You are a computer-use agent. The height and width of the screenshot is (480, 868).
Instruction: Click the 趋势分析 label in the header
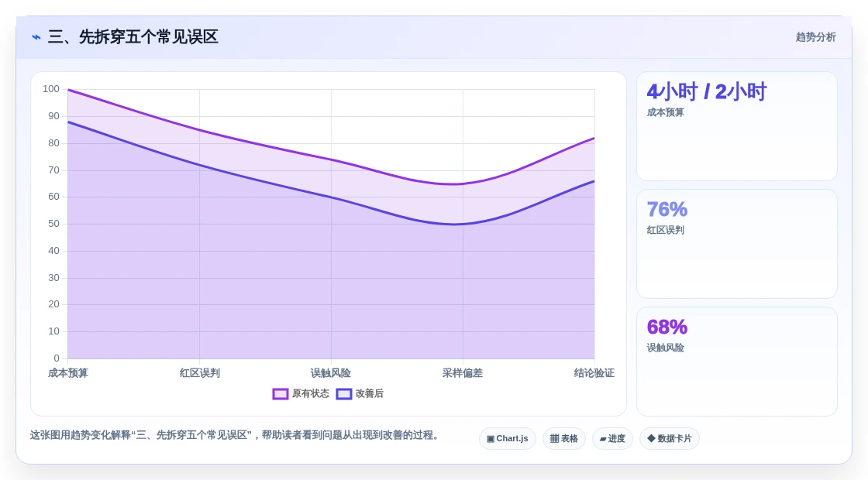[x=815, y=37]
